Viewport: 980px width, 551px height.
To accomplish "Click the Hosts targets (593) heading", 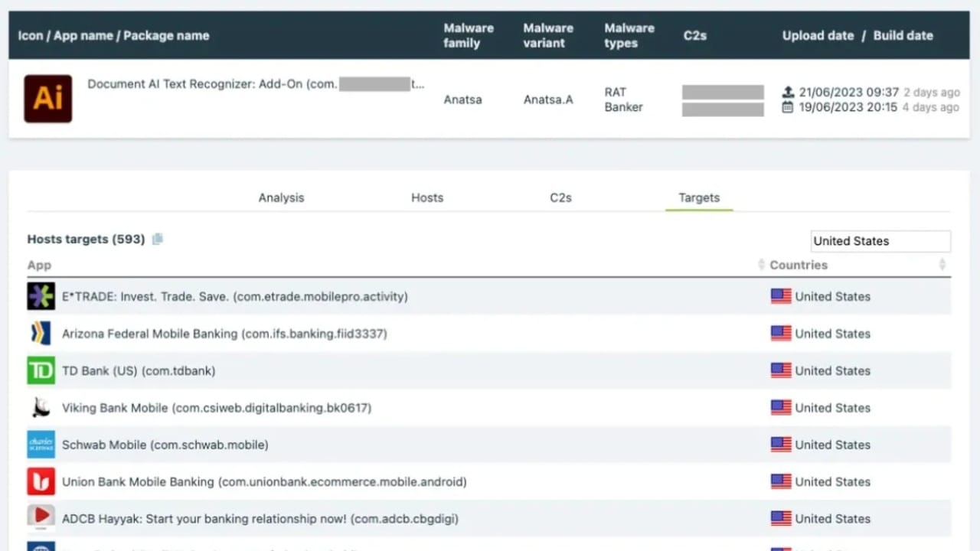I will point(86,239).
